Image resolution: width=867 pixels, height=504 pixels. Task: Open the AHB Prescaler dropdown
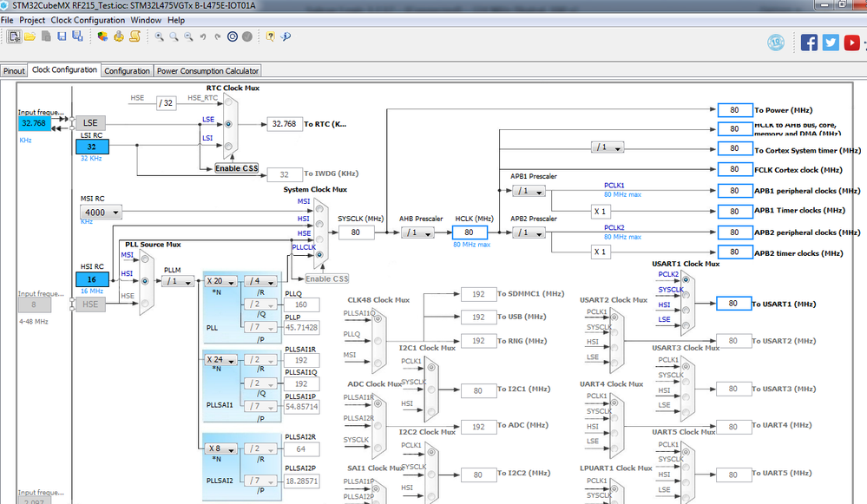417,232
